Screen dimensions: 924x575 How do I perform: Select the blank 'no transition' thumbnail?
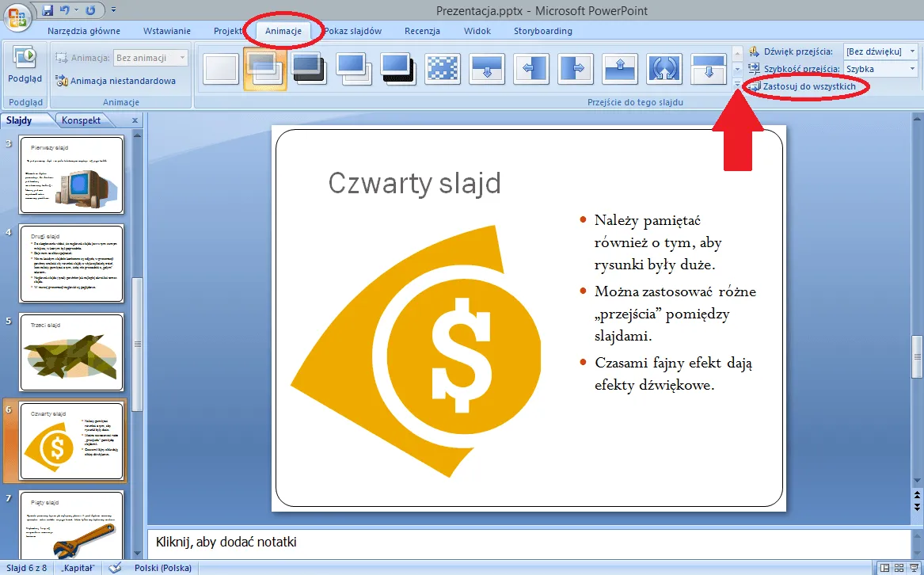tap(221, 69)
